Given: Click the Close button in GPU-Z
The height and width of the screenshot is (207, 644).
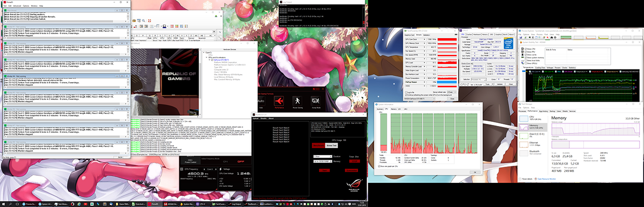Looking at the screenshot, I should click(x=452, y=99).
